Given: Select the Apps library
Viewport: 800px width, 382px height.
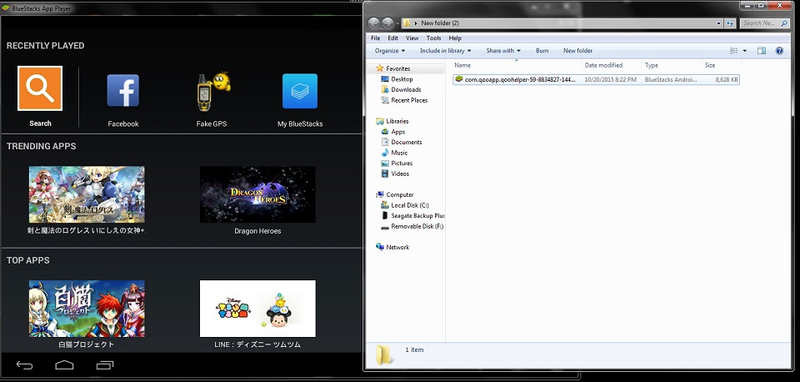Looking at the screenshot, I should pyautogui.click(x=393, y=132).
